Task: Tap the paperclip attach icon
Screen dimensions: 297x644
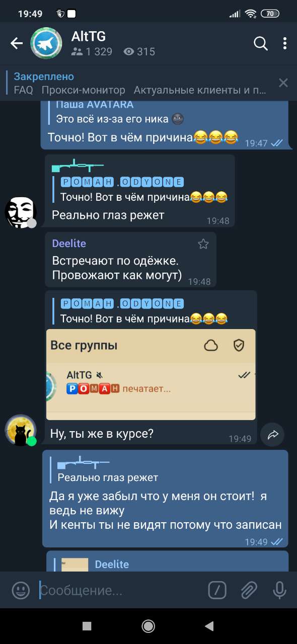Action: (x=249, y=590)
